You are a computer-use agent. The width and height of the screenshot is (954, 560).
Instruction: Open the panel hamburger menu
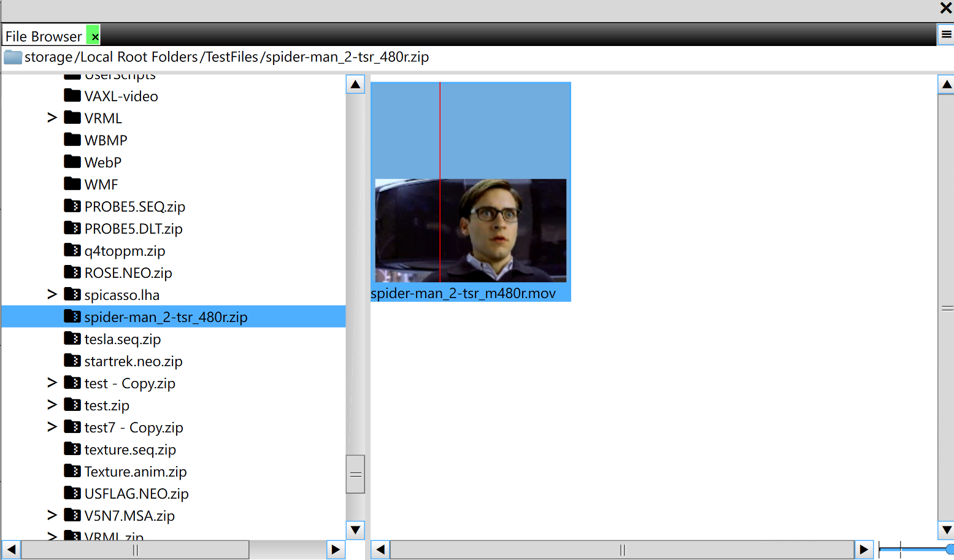click(946, 34)
